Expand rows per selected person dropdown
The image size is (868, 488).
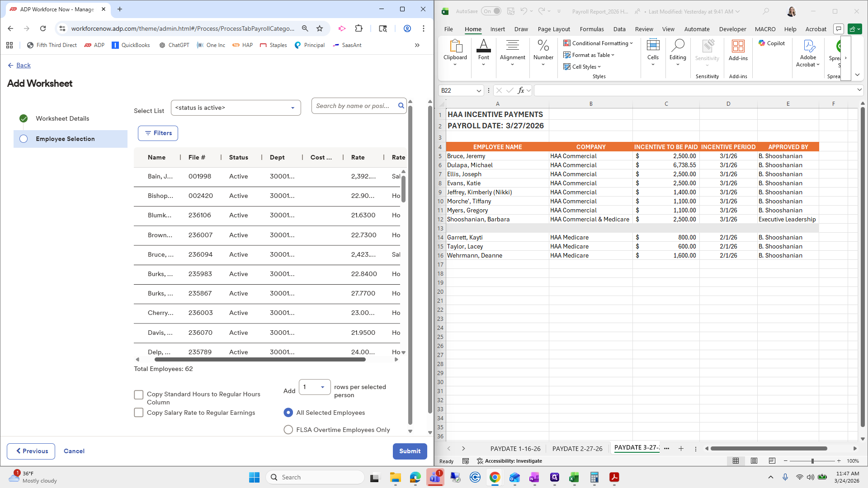coord(315,387)
